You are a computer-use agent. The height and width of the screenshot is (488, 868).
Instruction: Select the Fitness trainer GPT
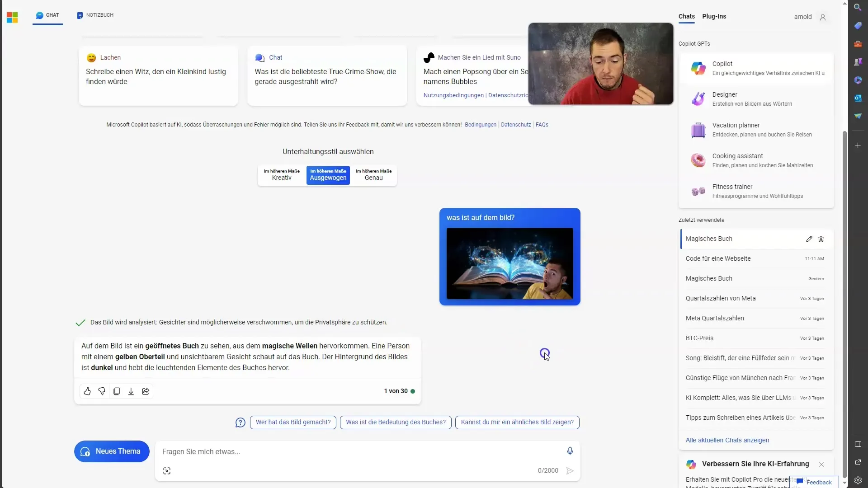(754, 191)
